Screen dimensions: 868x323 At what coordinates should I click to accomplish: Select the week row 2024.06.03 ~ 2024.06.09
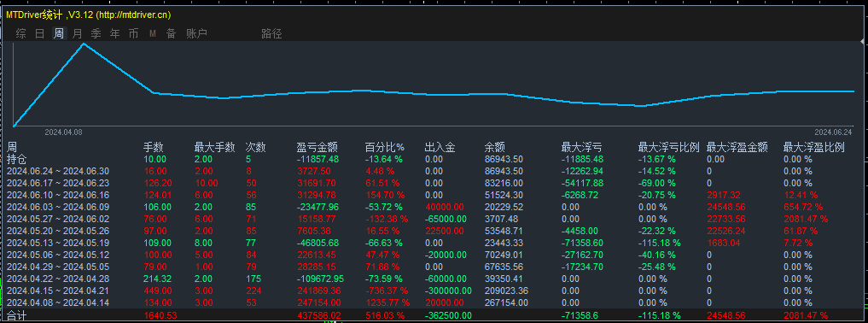pos(58,207)
